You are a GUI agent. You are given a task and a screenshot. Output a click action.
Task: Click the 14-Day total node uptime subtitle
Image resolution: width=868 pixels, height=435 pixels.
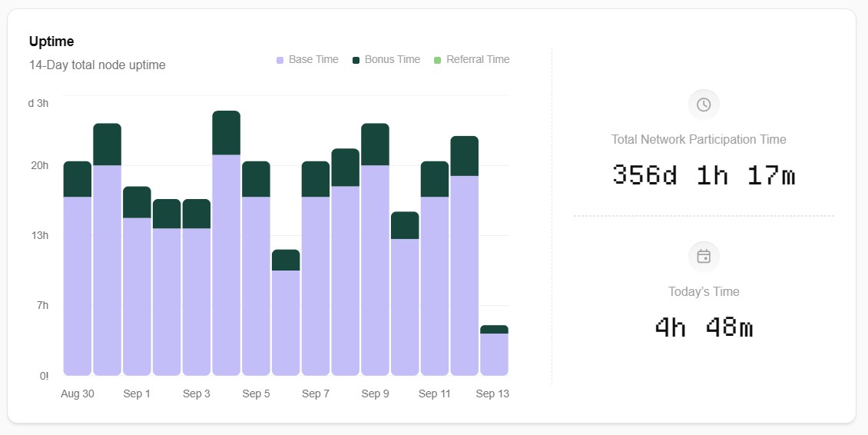click(98, 65)
